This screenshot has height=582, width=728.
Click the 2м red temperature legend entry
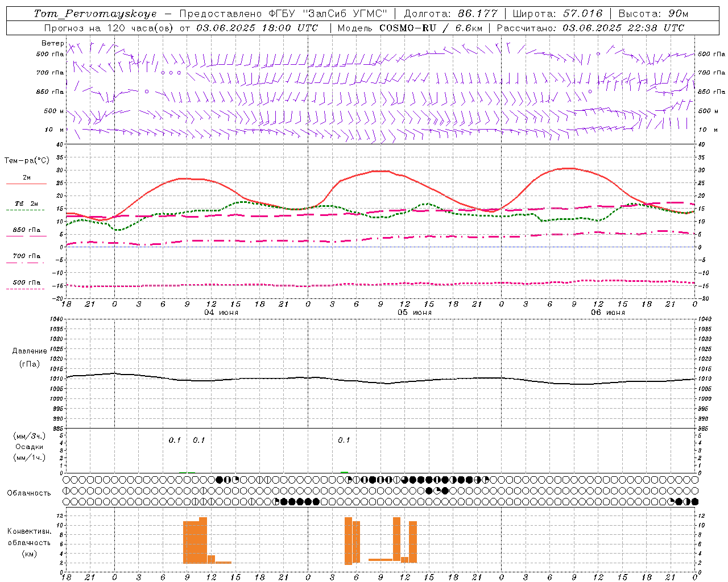26,178
